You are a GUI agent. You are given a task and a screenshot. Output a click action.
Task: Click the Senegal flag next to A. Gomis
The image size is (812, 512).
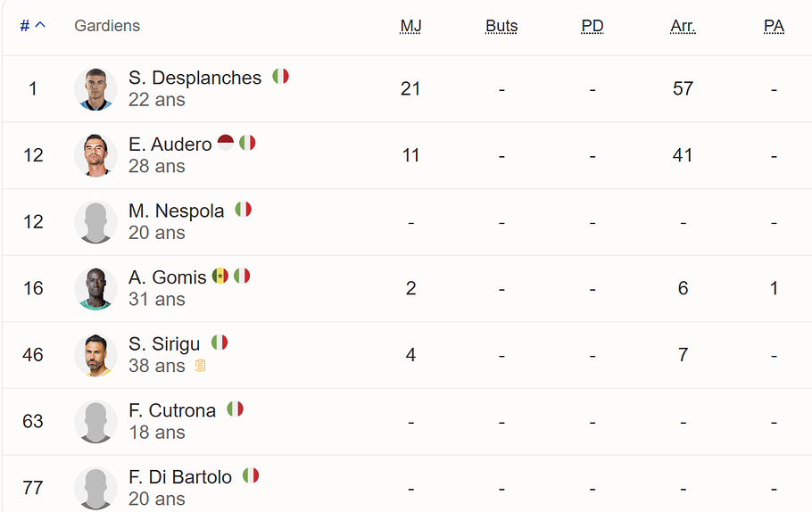(x=220, y=276)
